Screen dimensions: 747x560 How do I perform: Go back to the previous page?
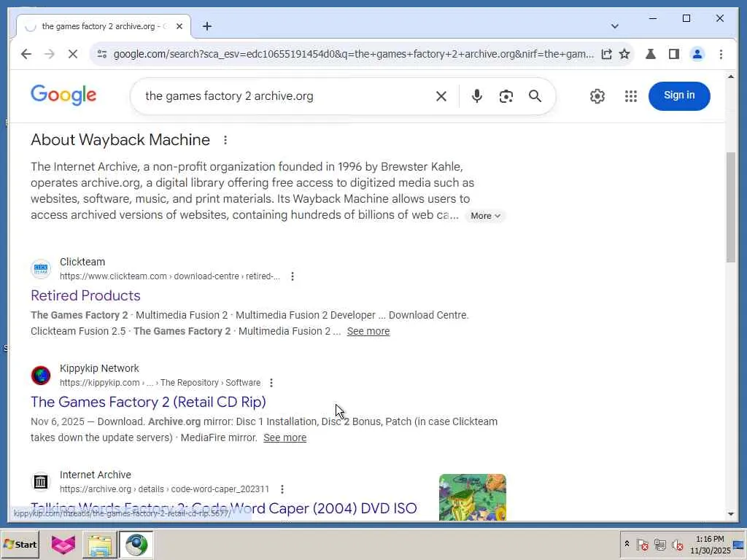coord(26,54)
